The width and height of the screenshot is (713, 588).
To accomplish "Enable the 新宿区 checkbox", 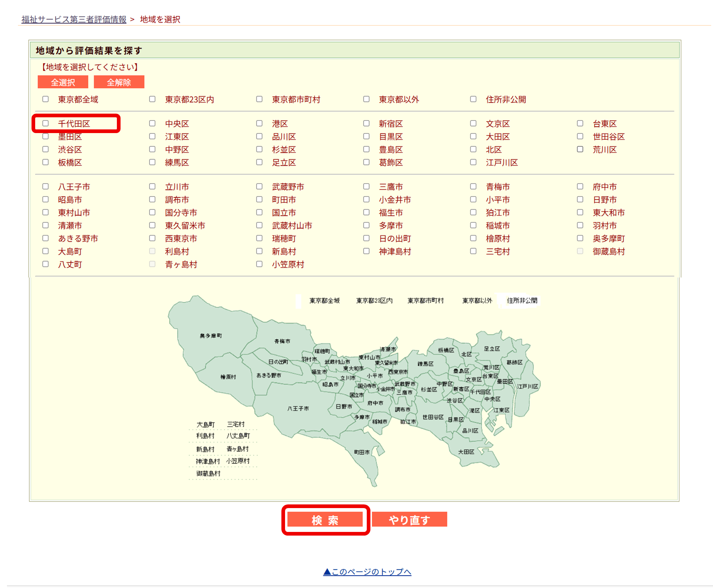I will coord(366,124).
